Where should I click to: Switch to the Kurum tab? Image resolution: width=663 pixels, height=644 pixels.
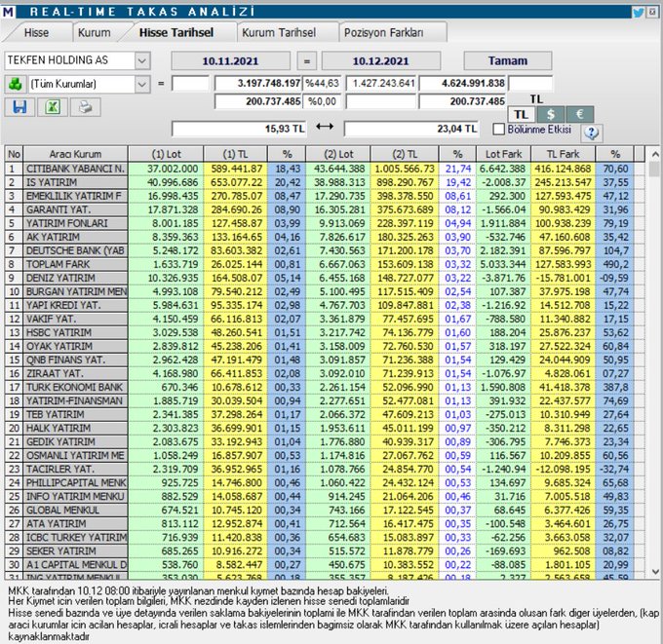point(95,32)
